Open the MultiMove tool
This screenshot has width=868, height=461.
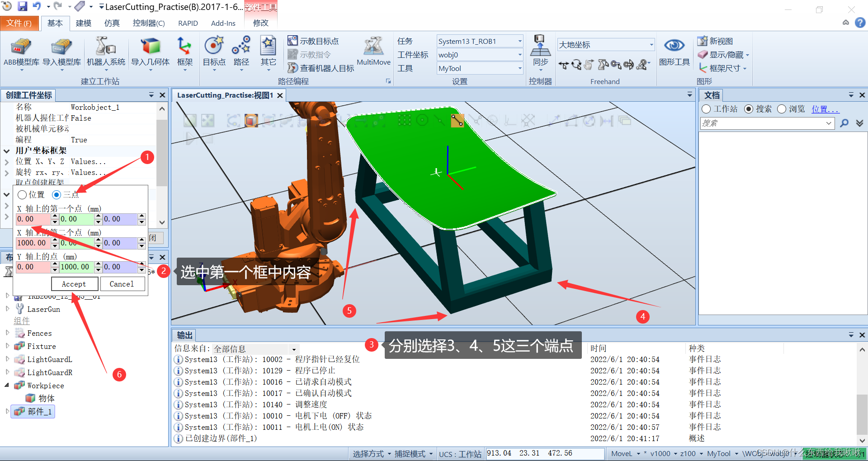(373, 52)
